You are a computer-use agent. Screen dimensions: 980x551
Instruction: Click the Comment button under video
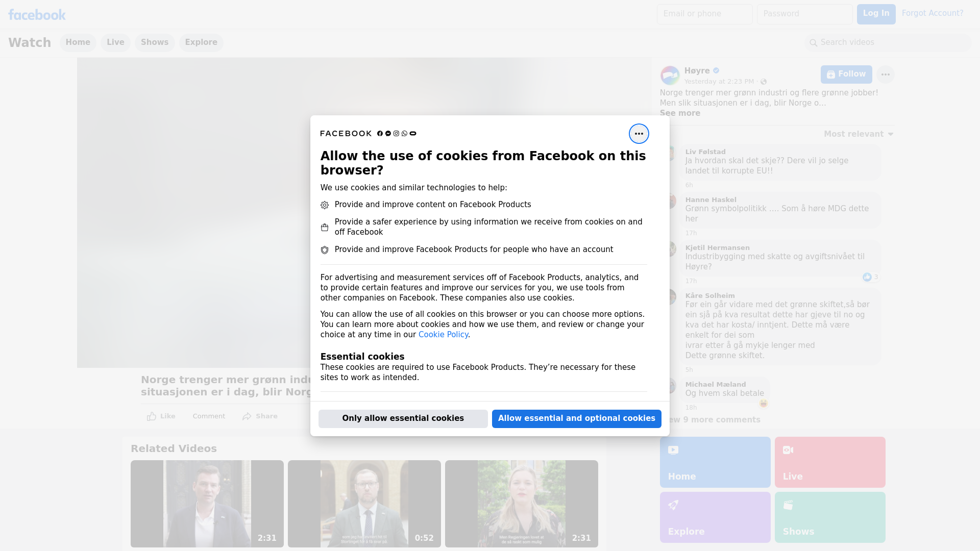coord(209,416)
